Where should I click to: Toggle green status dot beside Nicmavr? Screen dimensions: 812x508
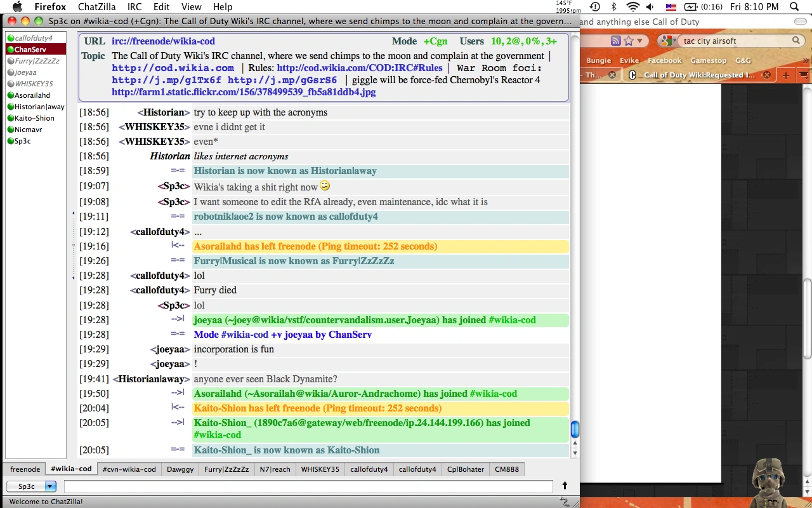pos(10,130)
